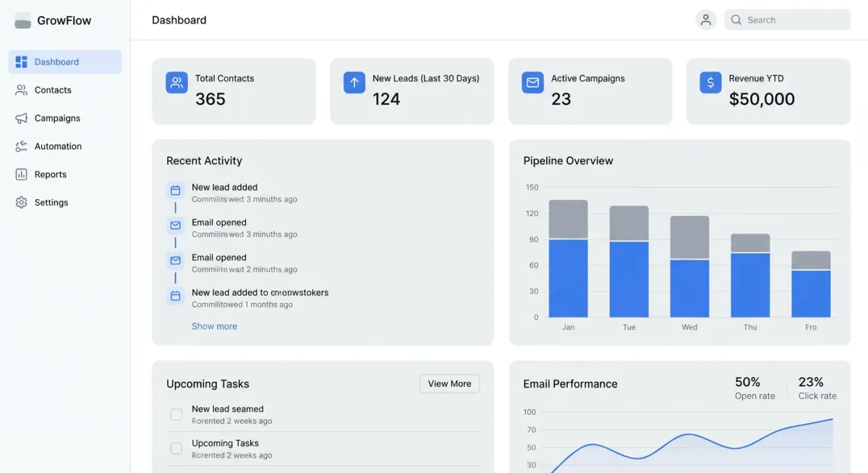
Task: Check the New lead seamed task checkbox
Action: tap(176, 414)
